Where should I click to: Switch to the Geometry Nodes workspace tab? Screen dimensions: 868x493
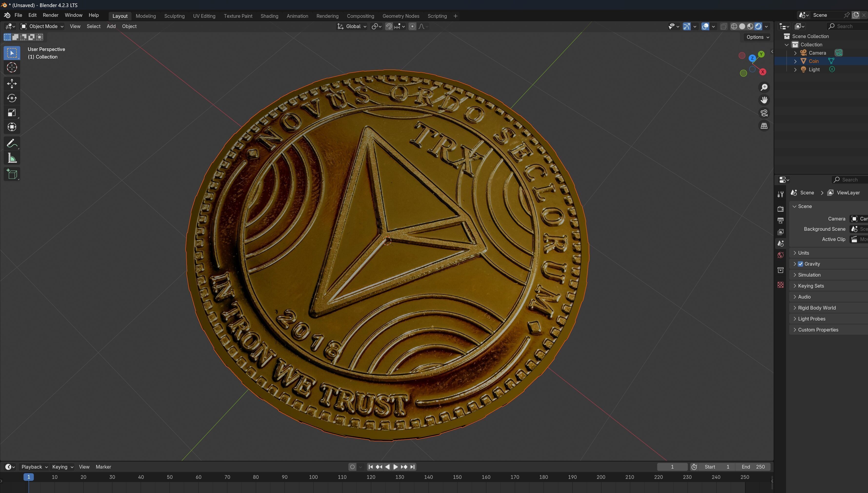coord(401,16)
